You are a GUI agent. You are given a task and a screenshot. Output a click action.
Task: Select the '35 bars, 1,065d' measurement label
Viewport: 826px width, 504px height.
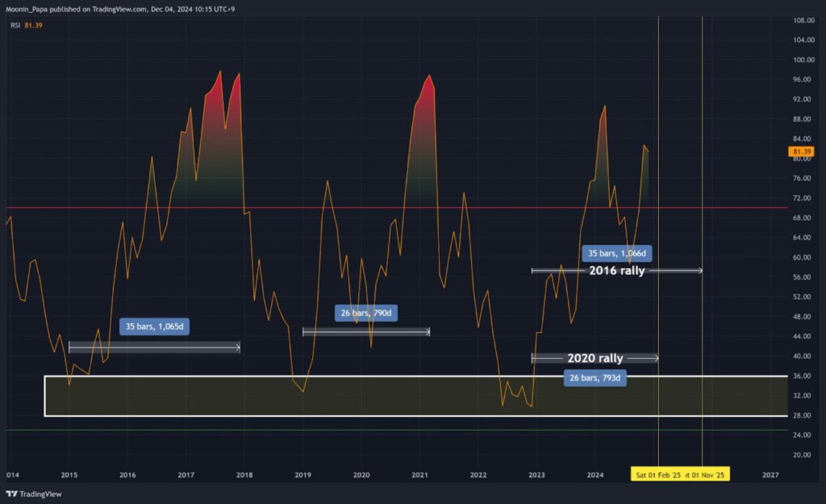(x=154, y=327)
